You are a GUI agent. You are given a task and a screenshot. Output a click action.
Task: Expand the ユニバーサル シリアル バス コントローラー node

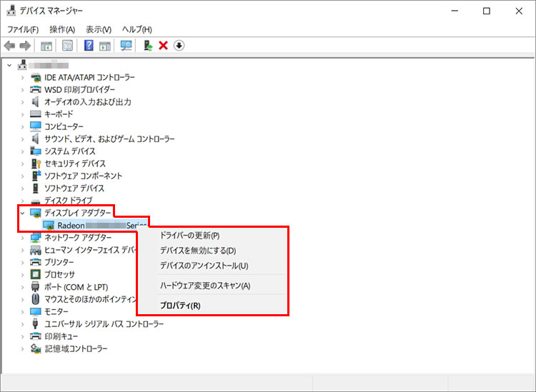[23, 324]
